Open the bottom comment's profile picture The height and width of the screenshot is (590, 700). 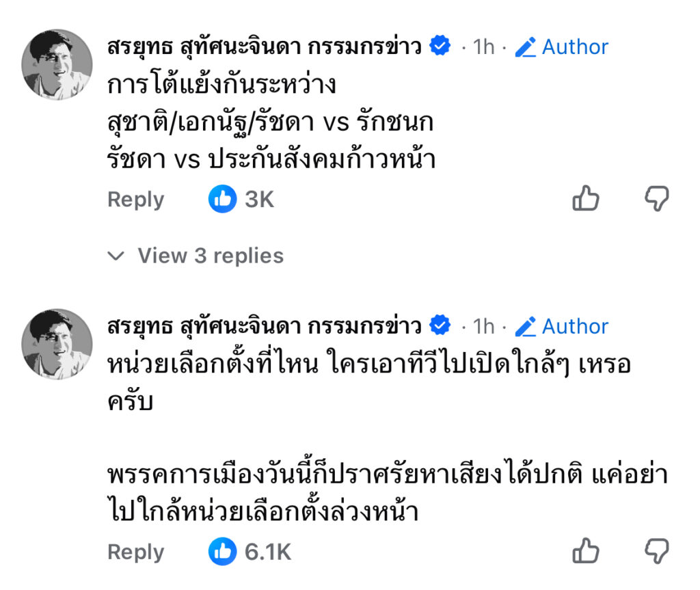[x=57, y=344]
